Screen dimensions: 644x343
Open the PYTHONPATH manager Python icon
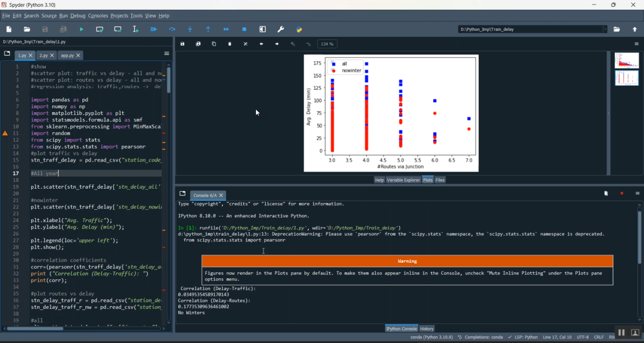(x=299, y=30)
